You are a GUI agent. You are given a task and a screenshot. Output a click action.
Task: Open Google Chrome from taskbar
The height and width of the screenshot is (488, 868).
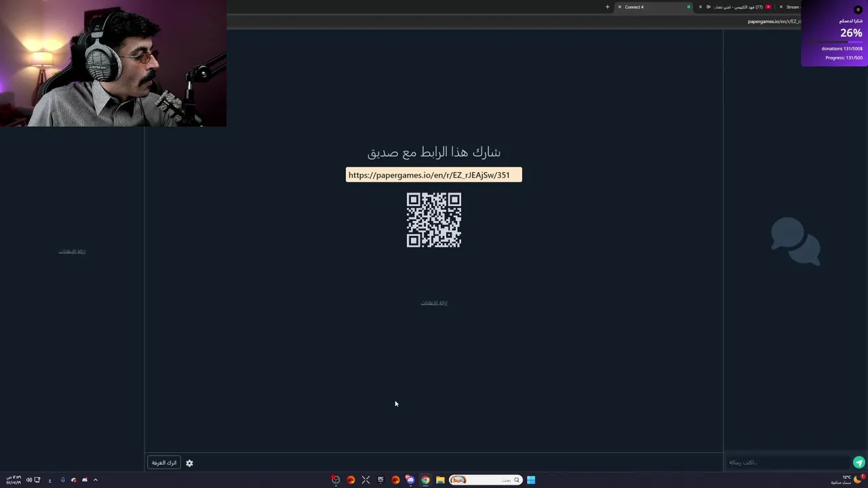pos(425,480)
